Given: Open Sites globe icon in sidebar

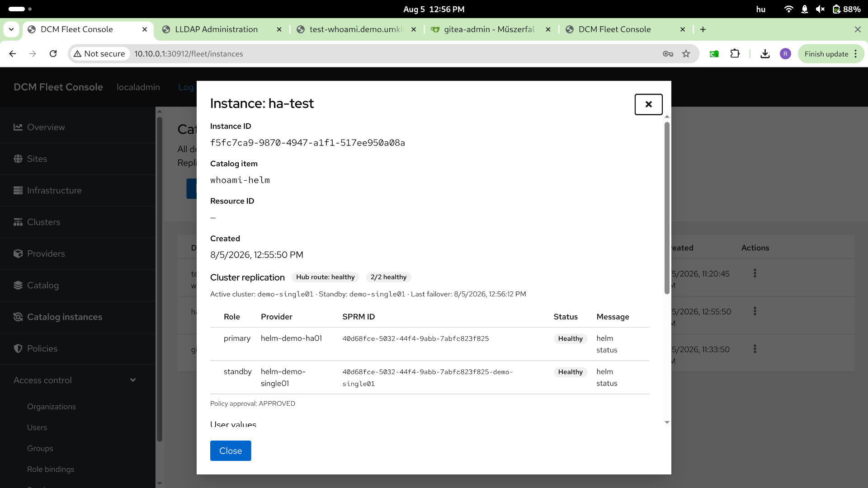Looking at the screenshot, I should 18,159.
